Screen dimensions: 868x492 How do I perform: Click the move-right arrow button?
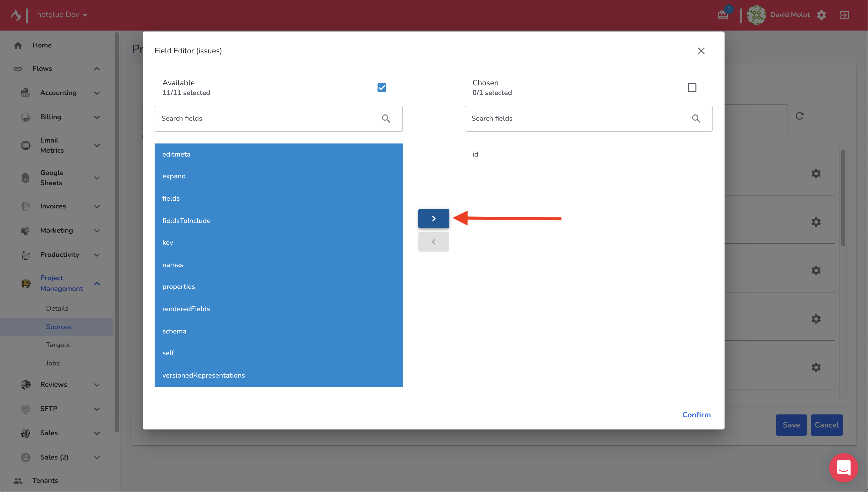tap(433, 219)
